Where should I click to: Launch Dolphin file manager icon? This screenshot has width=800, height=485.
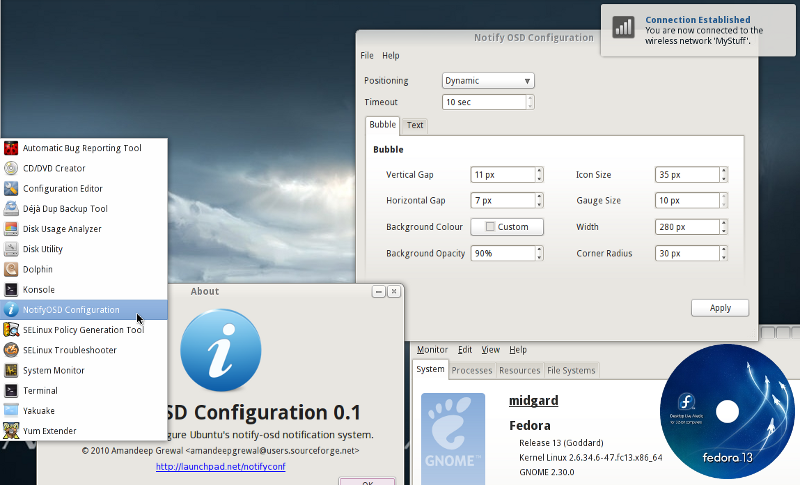coord(11,269)
